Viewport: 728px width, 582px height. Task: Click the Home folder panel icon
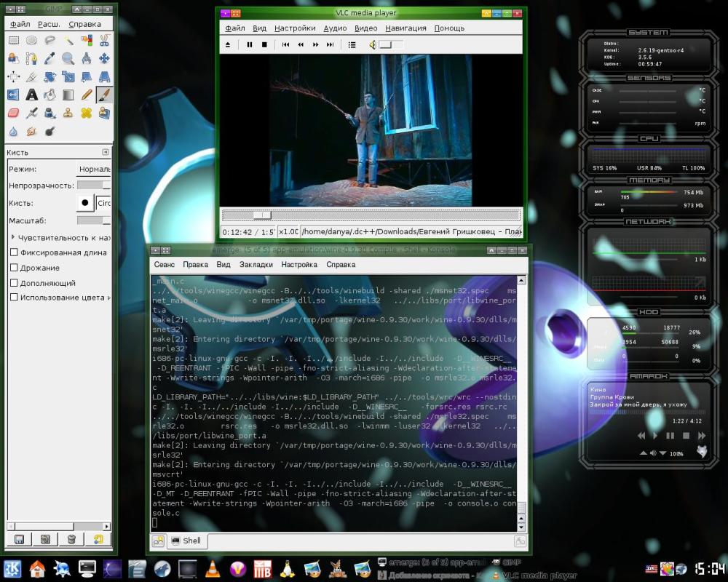click(x=37, y=568)
